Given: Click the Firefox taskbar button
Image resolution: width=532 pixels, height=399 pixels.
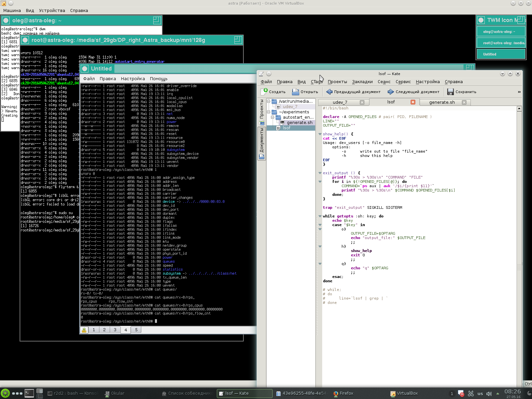Looking at the screenshot, I should point(343,393).
